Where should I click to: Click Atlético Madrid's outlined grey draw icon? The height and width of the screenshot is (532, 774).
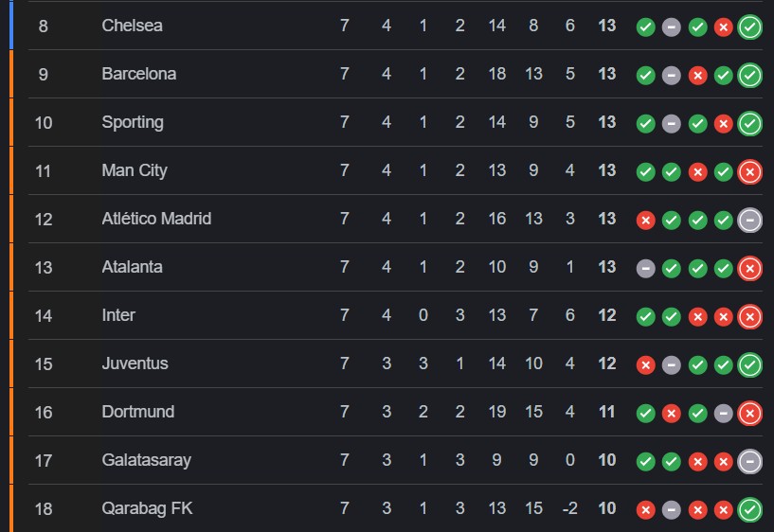tap(750, 220)
